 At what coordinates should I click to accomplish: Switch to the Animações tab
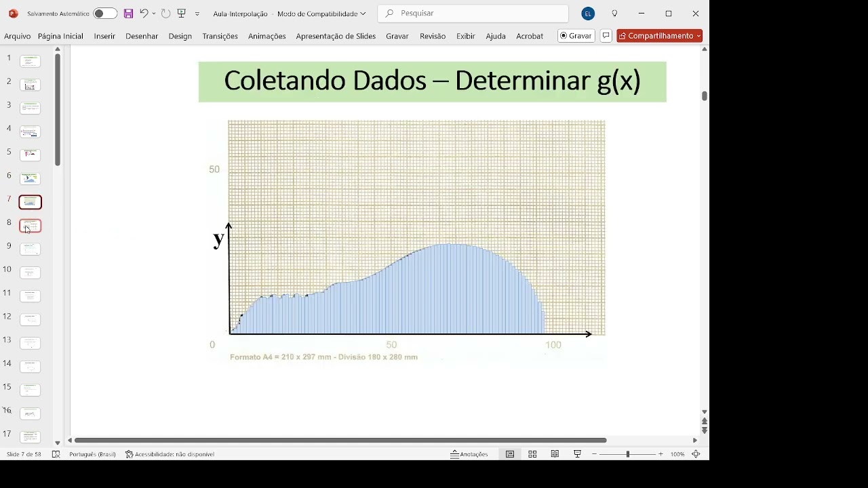click(267, 36)
